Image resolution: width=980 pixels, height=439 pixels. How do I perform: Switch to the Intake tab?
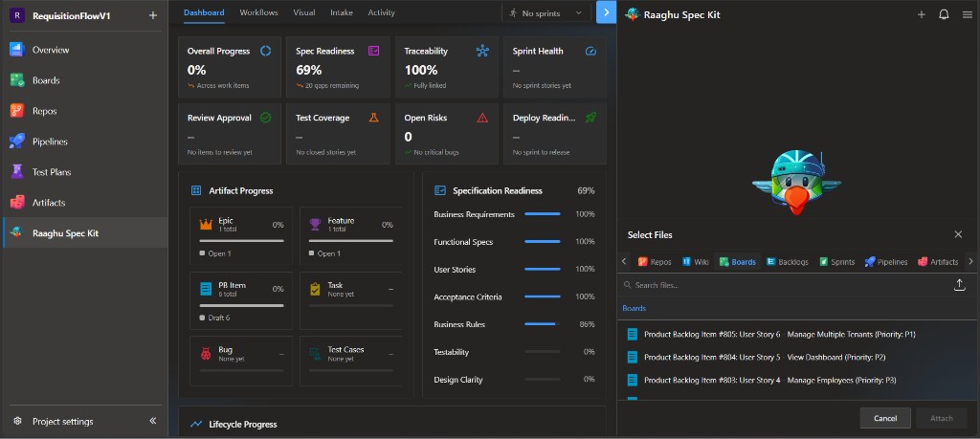pos(342,12)
